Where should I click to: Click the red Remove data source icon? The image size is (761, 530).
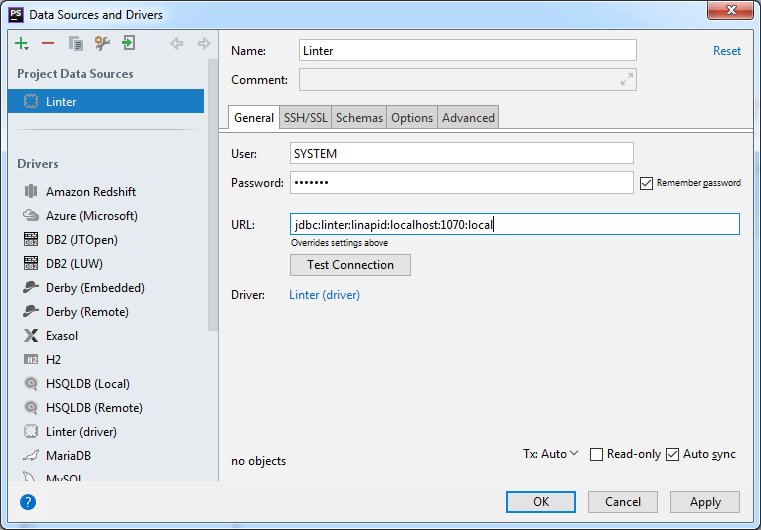coord(48,43)
